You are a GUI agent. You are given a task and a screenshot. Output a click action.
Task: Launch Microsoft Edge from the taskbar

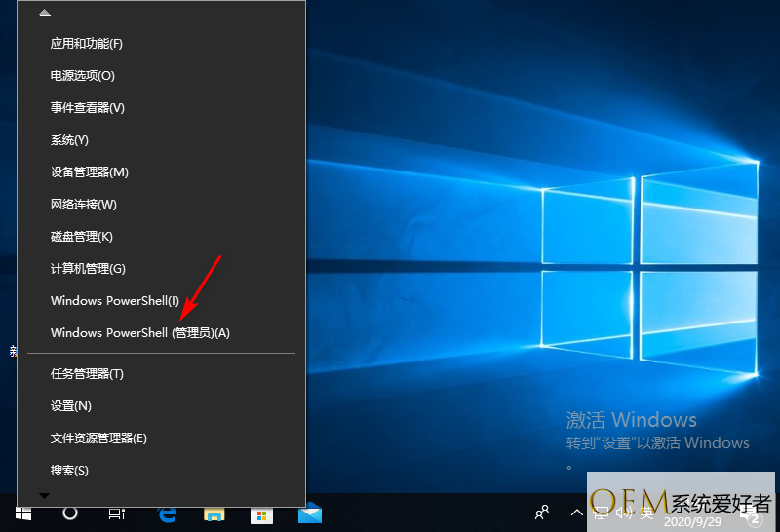167,513
